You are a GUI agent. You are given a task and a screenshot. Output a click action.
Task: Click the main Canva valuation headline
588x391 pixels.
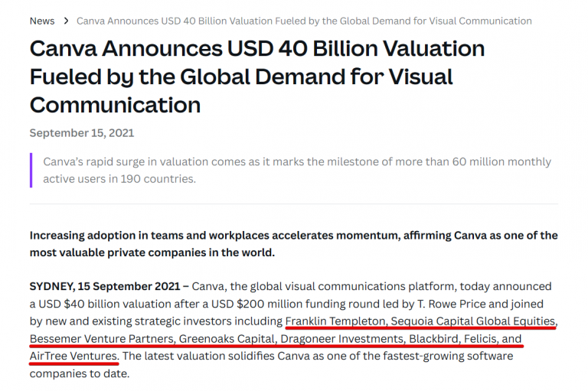pos(256,77)
